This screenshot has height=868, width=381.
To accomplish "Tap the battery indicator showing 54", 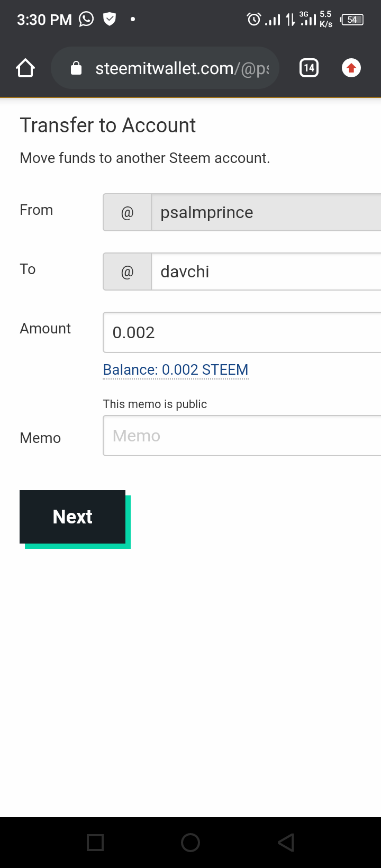I will pyautogui.click(x=352, y=20).
